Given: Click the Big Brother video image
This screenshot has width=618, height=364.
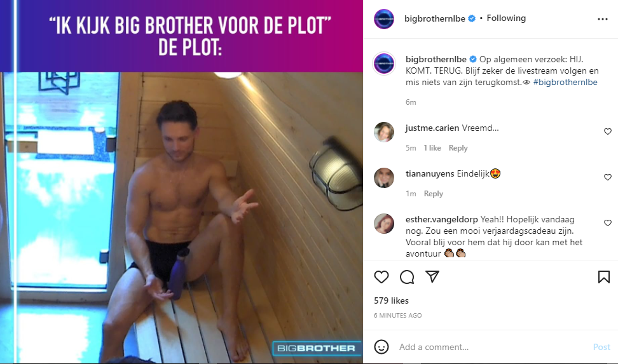Looking at the screenshot, I should [181, 182].
